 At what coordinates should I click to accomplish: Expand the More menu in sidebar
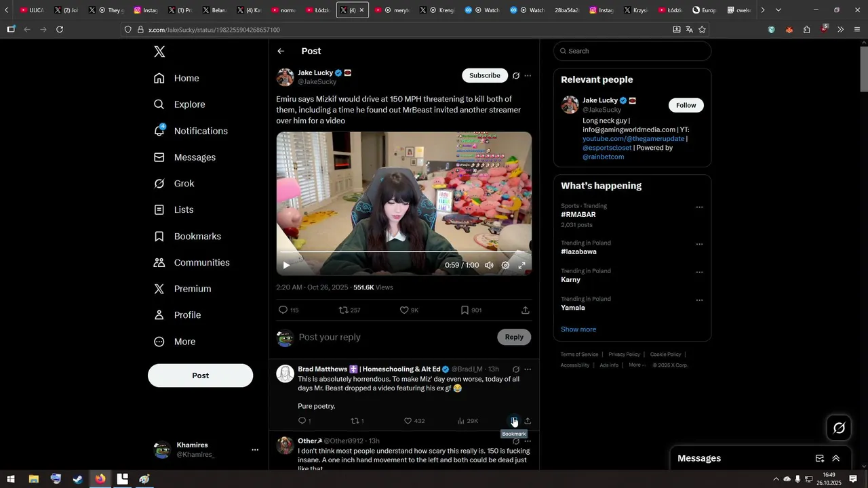pyautogui.click(x=174, y=342)
